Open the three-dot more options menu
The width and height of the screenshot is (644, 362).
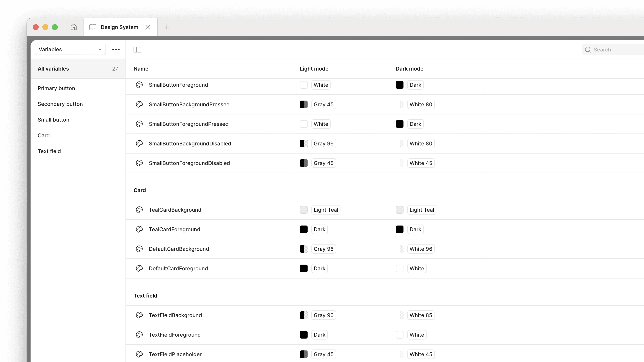tap(116, 49)
